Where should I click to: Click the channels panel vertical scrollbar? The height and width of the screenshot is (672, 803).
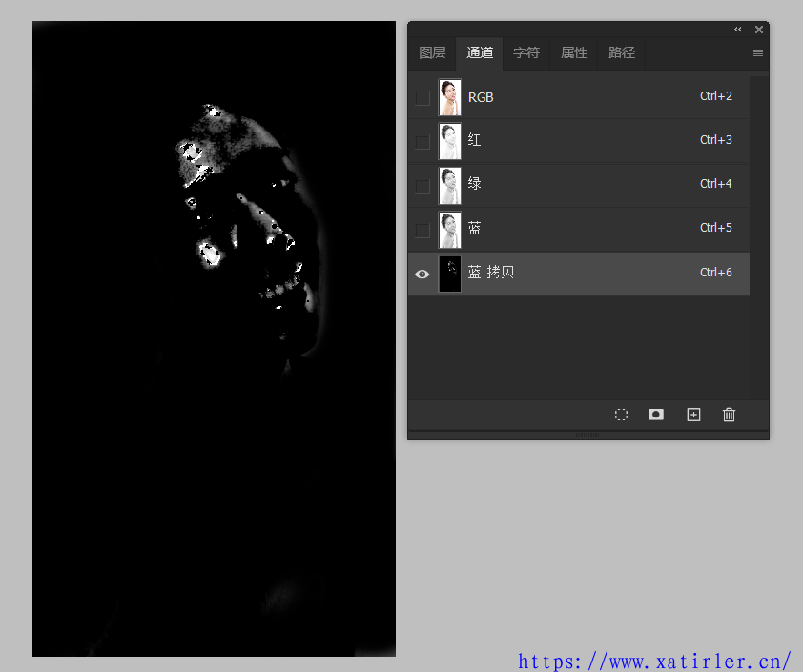[x=759, y=238]
